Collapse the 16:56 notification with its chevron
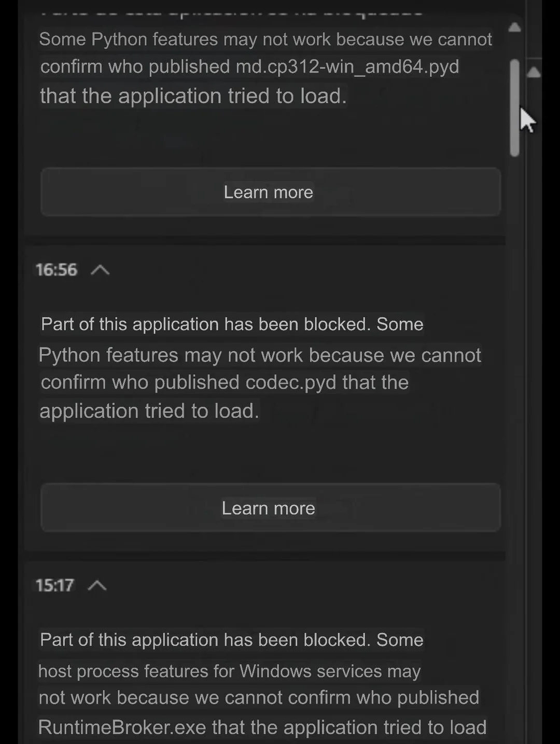 click(100, 270)
